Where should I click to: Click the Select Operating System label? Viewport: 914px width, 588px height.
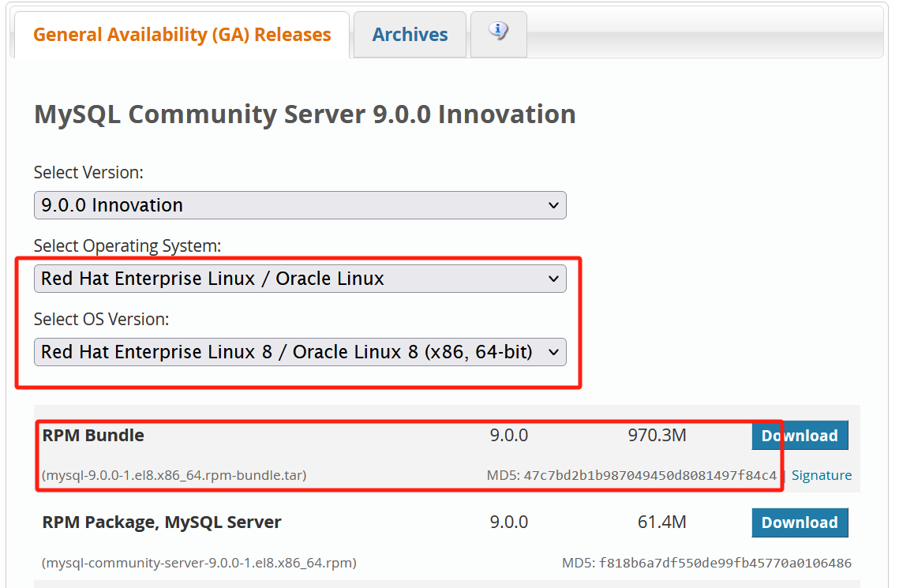pyautogui.click(x=127, y=246)
